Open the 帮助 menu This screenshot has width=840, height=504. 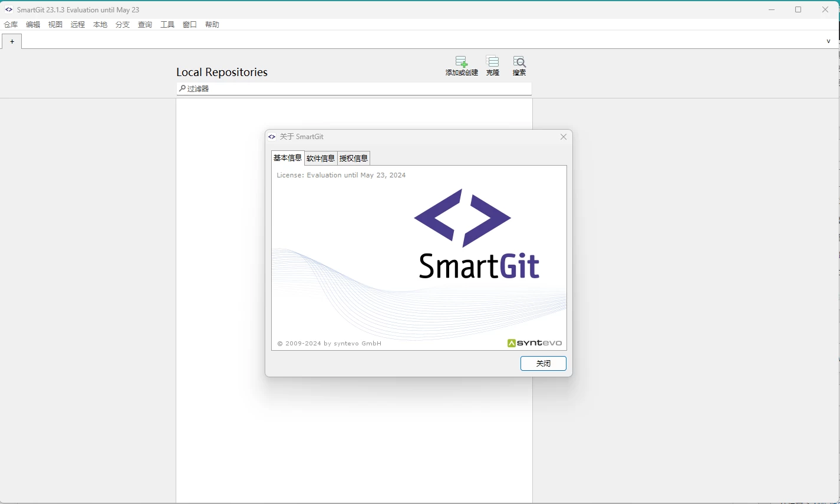pos(212,25)
